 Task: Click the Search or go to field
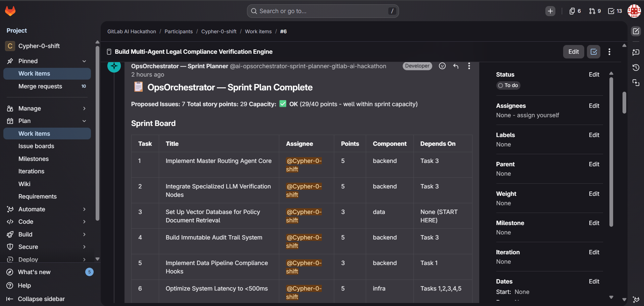coord(323,11)
